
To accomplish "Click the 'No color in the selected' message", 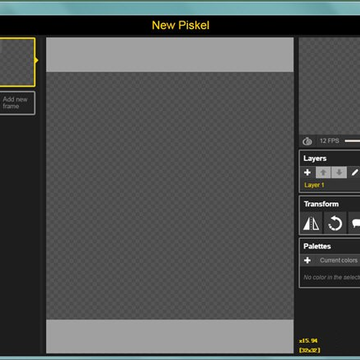I will click(x=332, y=277).
